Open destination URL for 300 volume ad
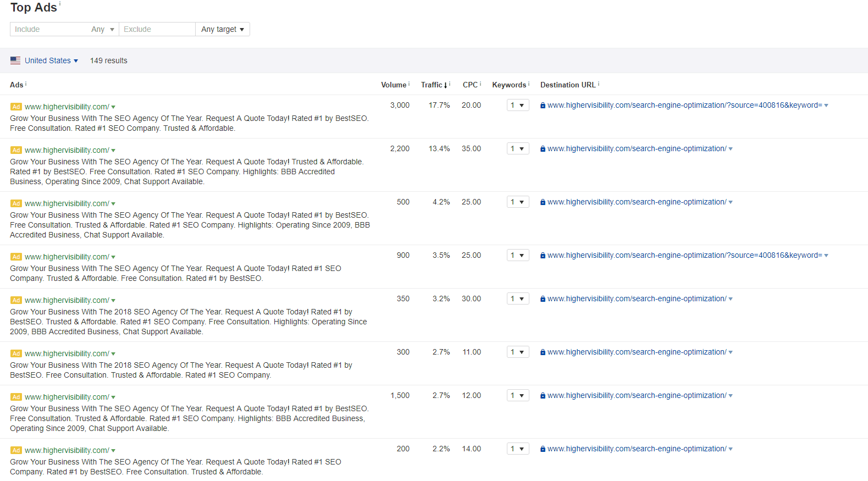Viewport: 868px width, 481px height. [x=637, y=352]
